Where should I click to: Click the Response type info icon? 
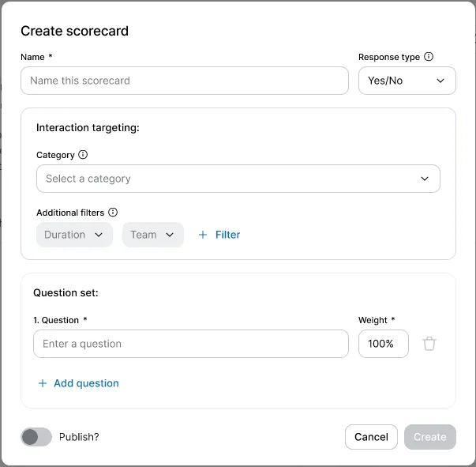click(429, 57)
